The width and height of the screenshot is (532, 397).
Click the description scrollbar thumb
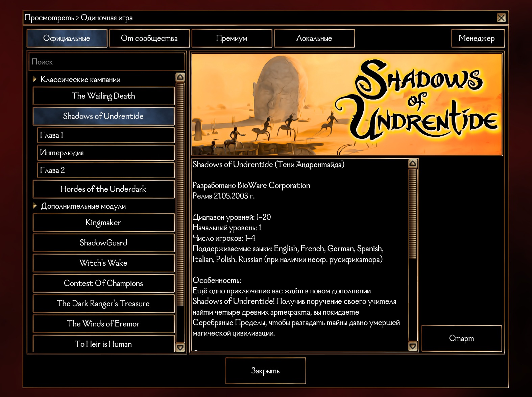(x=413, y=214)
